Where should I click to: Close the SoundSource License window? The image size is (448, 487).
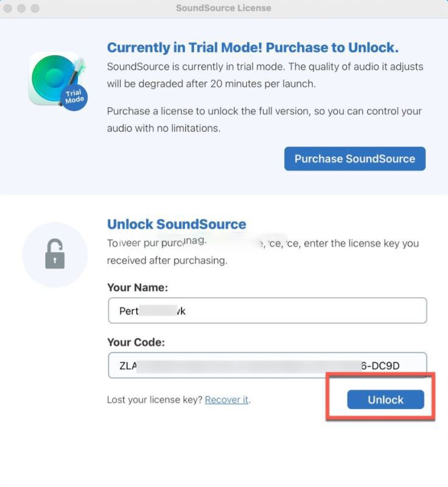tap(8, 8)
